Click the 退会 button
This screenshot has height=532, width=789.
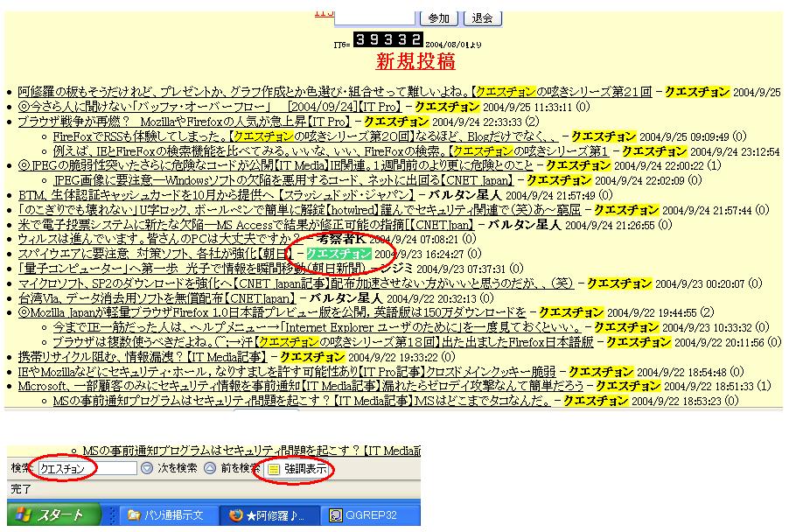point(482,18)
